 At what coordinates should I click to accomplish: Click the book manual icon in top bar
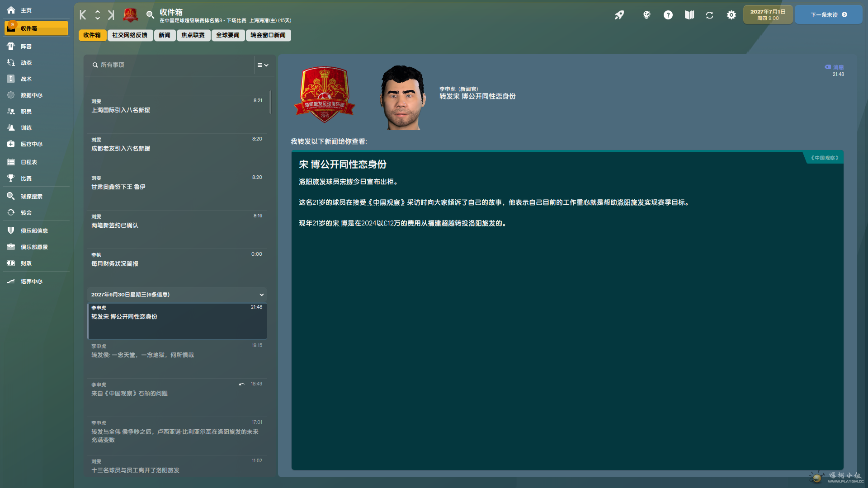(x=689, y=15)
